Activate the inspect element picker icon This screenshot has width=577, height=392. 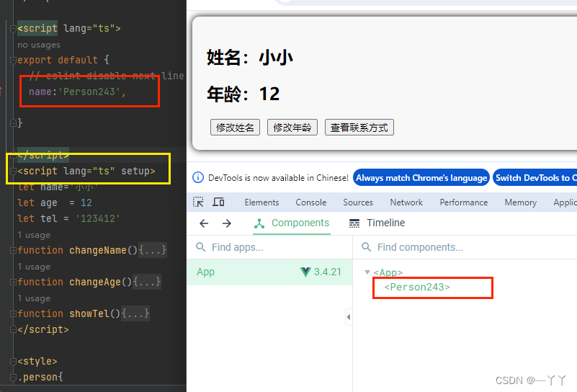pyautogui.click(x=198, y=202)
